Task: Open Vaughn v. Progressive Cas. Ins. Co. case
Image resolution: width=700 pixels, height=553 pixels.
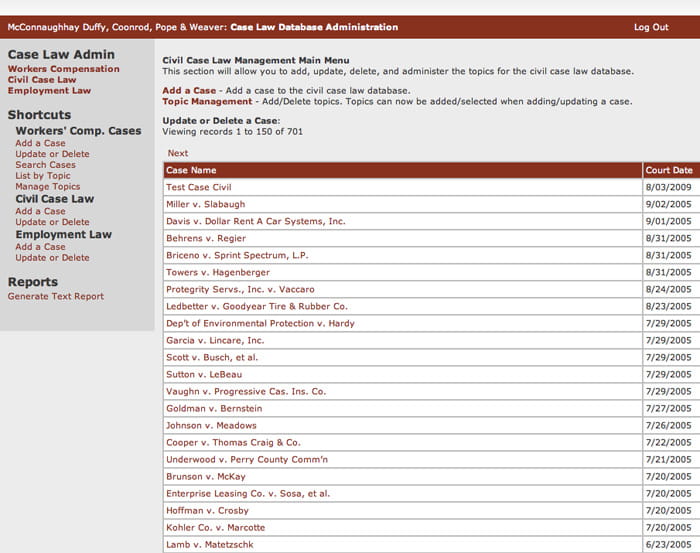Action: (246, 391)
